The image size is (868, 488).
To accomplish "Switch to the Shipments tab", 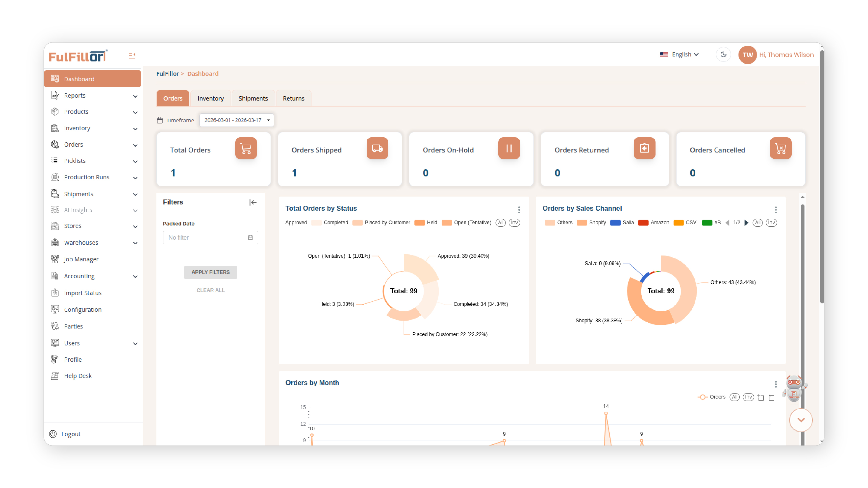I will [253, 98].
